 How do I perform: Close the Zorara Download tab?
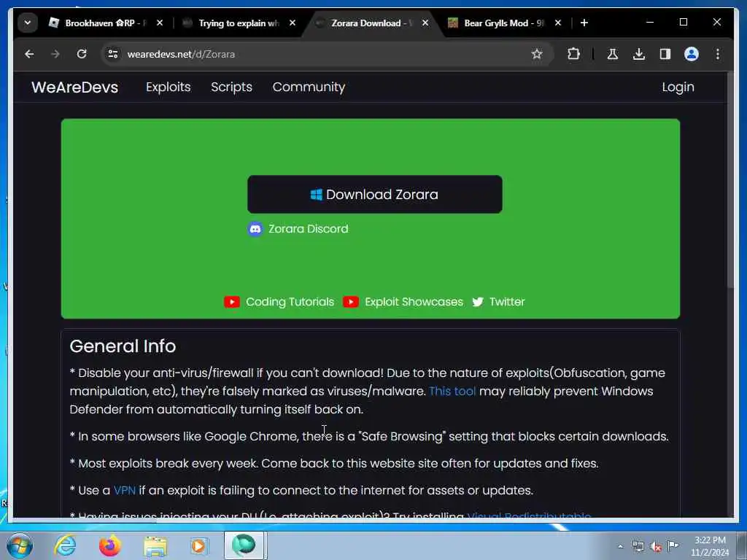click(425, 23)
